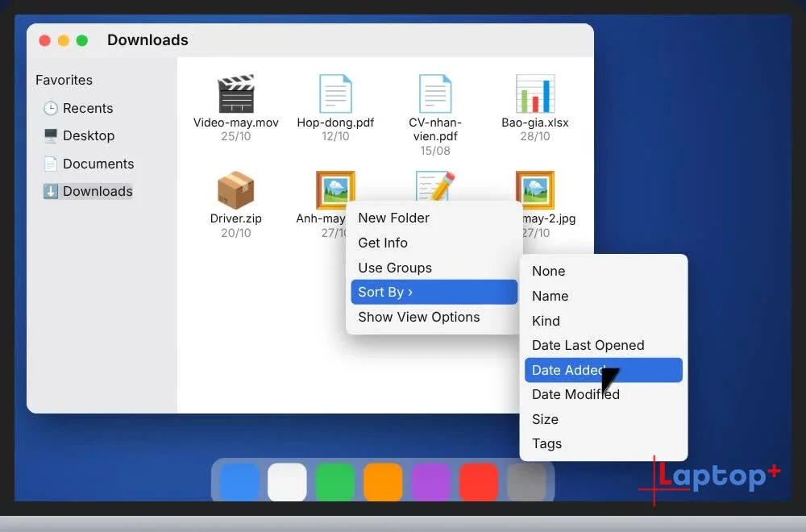Click the red close window button
The width and height of the screenshot is (806, 532).
tap(44, 40)
